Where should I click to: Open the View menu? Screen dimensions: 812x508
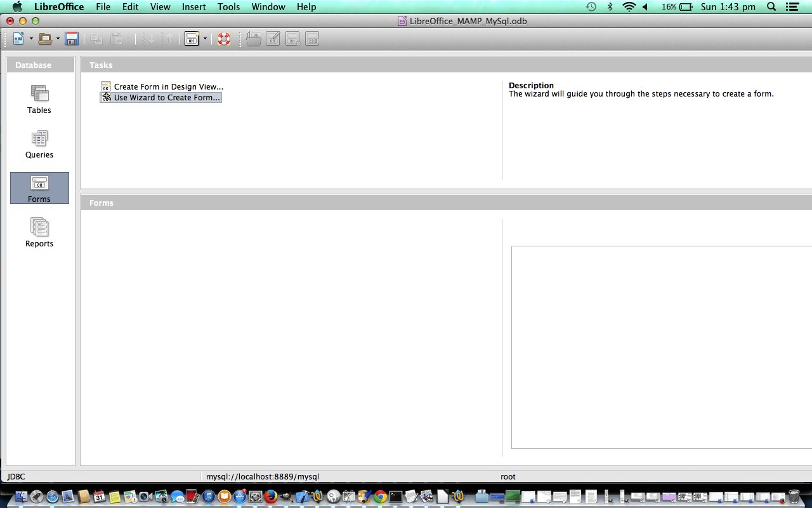pyautogui.click(x=160, y=7)
